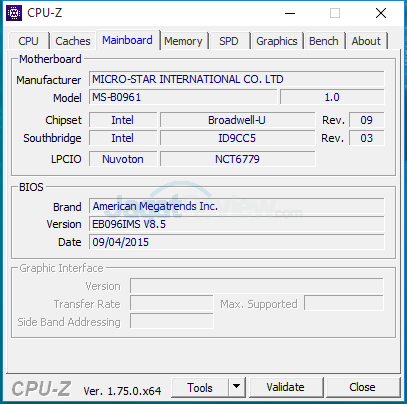This screenshot has height=404, width=407.
Task: Click the chipset revision value 09
Action: 366,120
